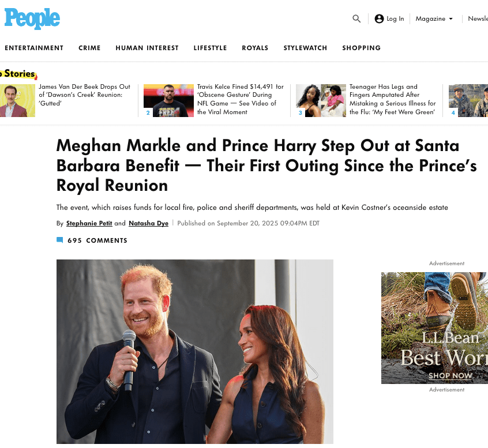
Task: Click the blue comments bubble icon
Action: [59, 240]
